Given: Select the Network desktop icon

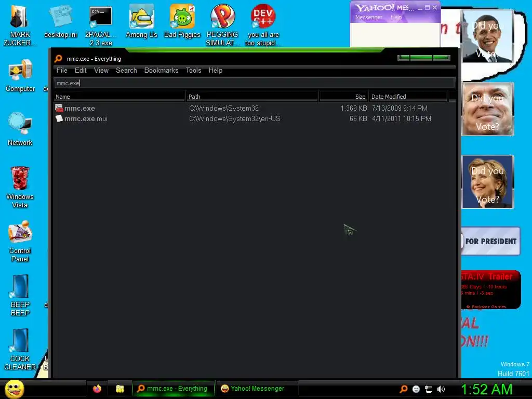Looking at the screenshot, I should 20,129.
